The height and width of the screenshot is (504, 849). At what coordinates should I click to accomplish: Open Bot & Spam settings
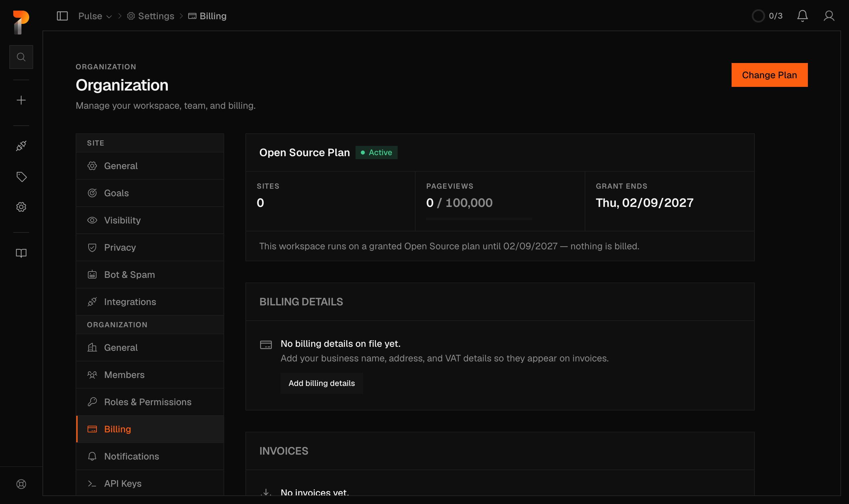150,275
